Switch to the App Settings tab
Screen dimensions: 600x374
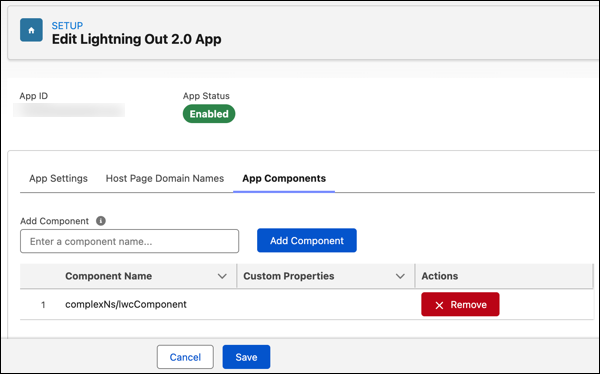[59, 178]
